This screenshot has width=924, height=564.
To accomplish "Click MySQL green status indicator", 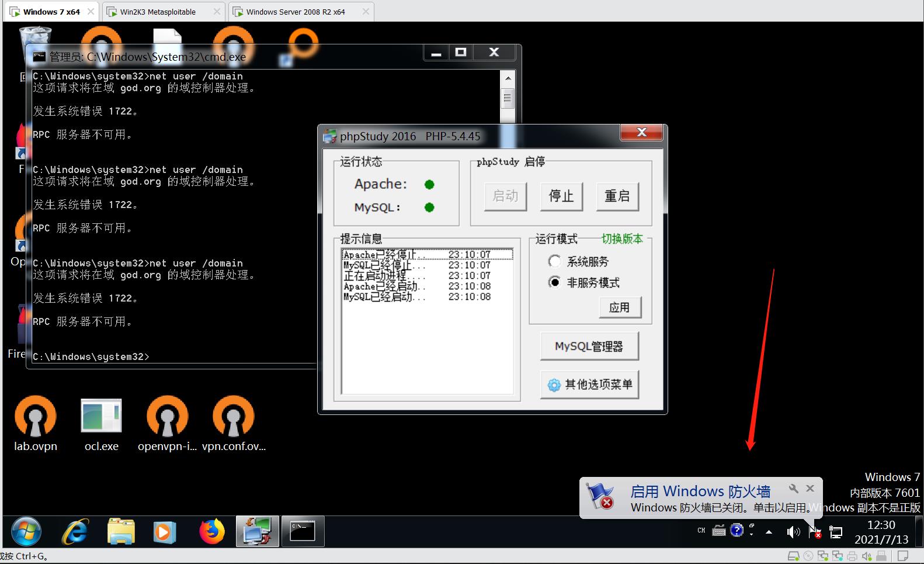I will point(429,207).
